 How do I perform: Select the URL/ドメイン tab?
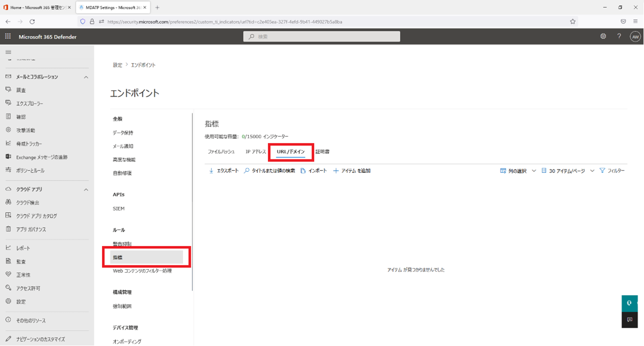tap(291, 152)
